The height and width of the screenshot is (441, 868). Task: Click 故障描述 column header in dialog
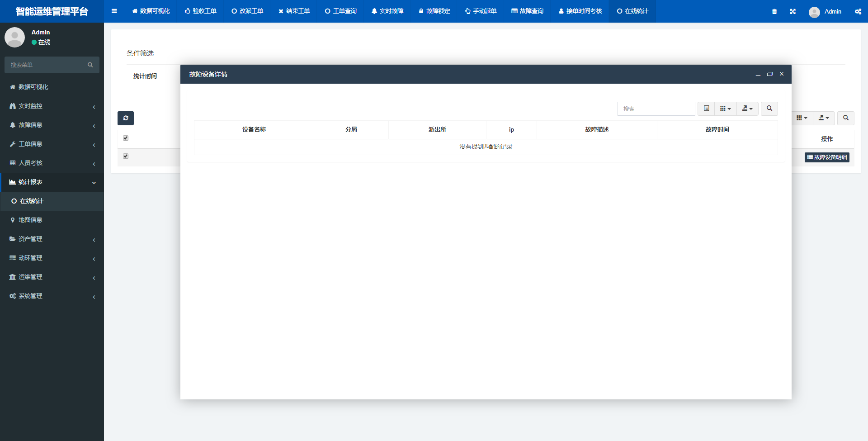[x=597, y=130]
